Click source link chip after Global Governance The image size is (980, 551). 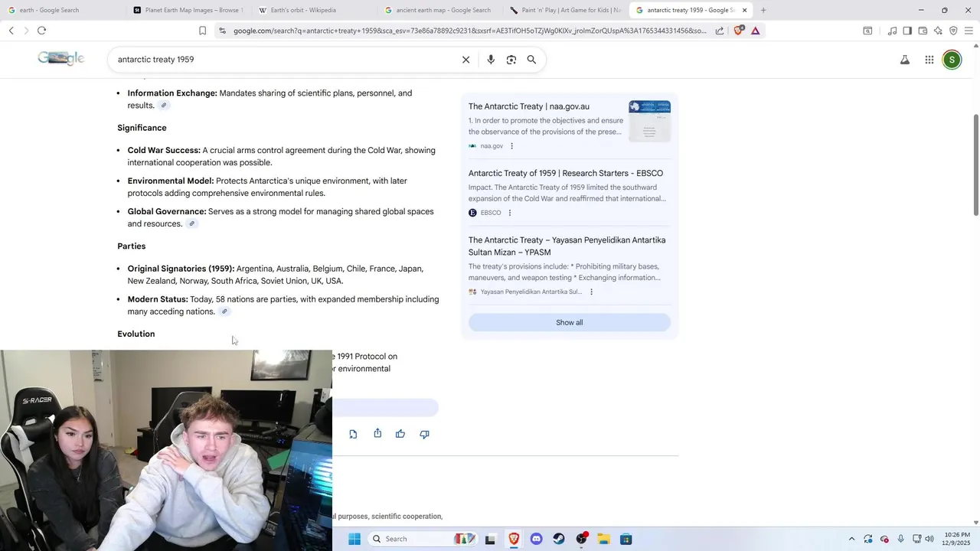[192, 224]
